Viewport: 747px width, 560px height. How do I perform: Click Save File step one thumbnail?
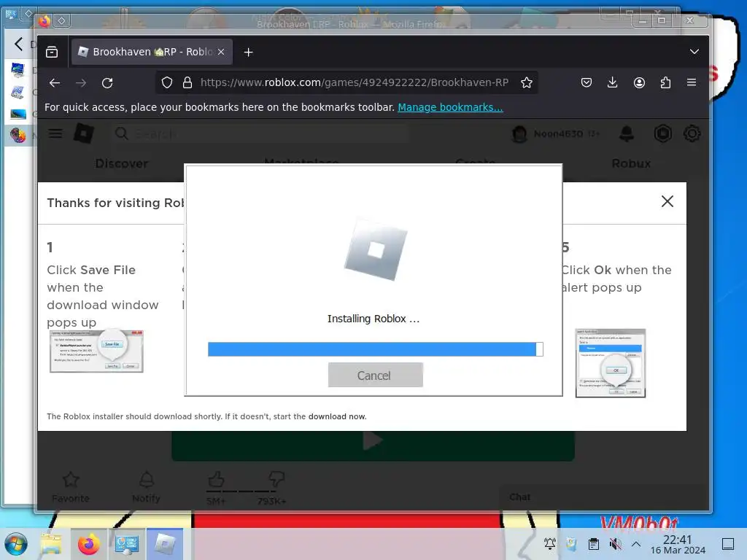coord(96,351)
